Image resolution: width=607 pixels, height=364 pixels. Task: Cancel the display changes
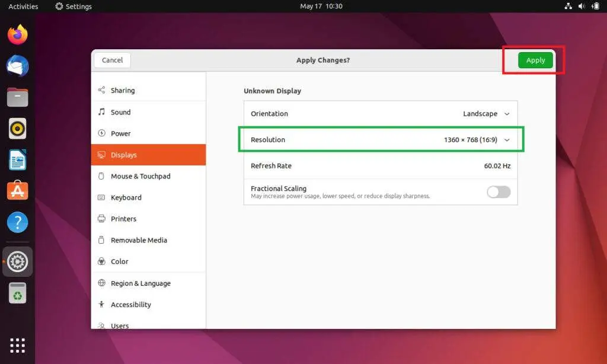[x=111, y=60]
